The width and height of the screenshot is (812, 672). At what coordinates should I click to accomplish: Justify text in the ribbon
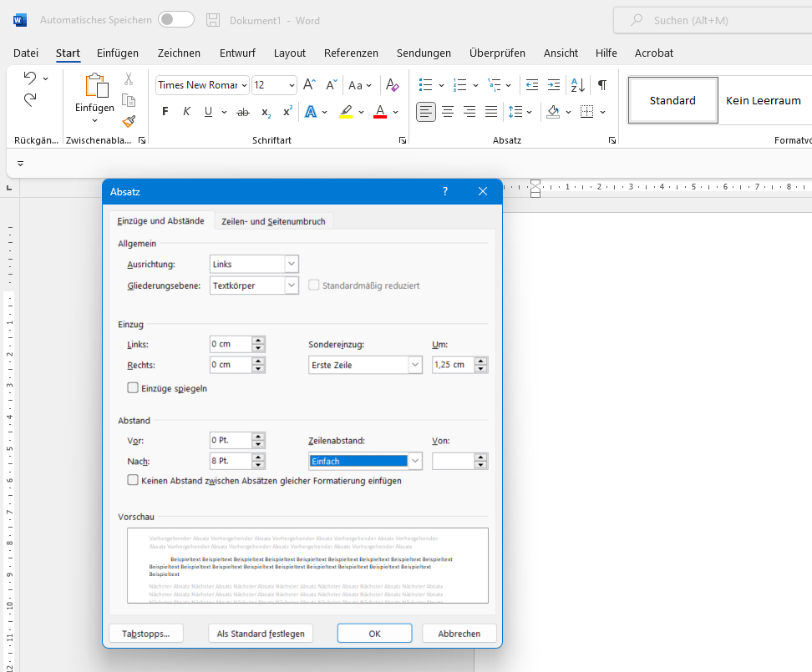[x=491, y=112]
